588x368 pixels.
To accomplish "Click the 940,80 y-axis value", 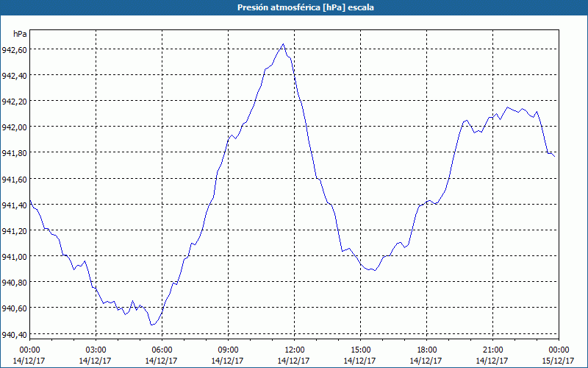I will pos(14,283).
